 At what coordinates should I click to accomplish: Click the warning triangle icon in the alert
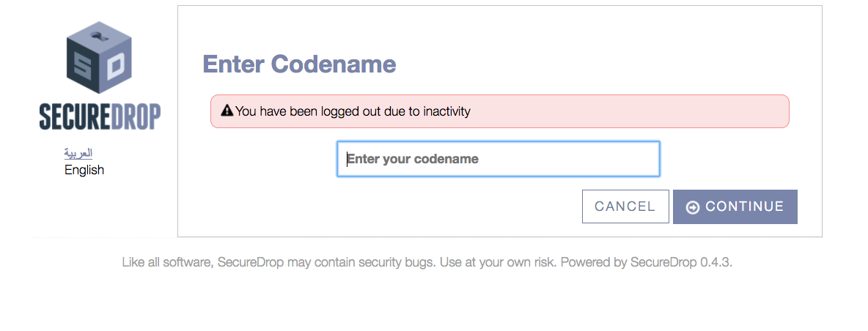(227, 111)
